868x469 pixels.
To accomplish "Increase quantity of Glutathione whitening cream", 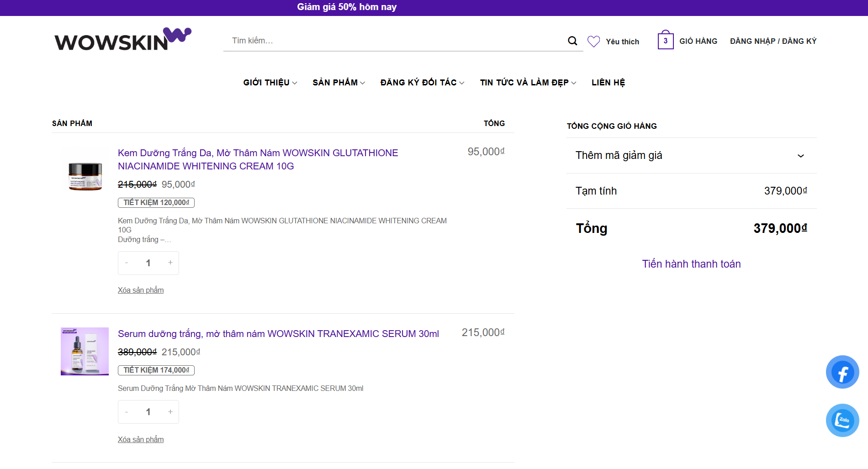I will pyautogui.click(x=170, y=263).
